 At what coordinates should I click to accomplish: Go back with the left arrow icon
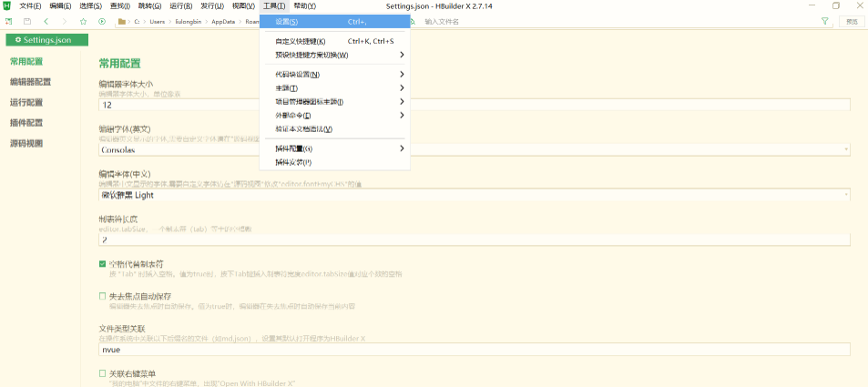[46, 22]
